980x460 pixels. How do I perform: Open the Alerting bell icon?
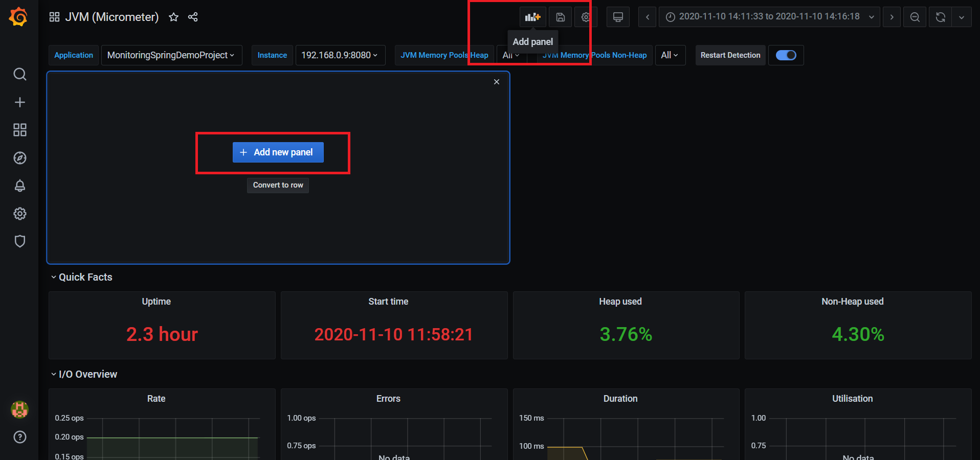point(19,186)
